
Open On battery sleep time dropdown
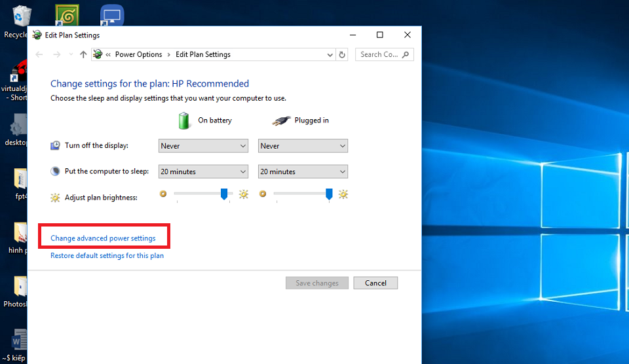(203, 172)
